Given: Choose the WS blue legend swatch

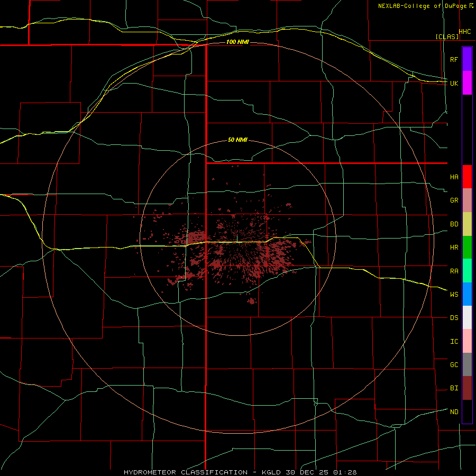Looking at the screenshot, I should (467, 294).
